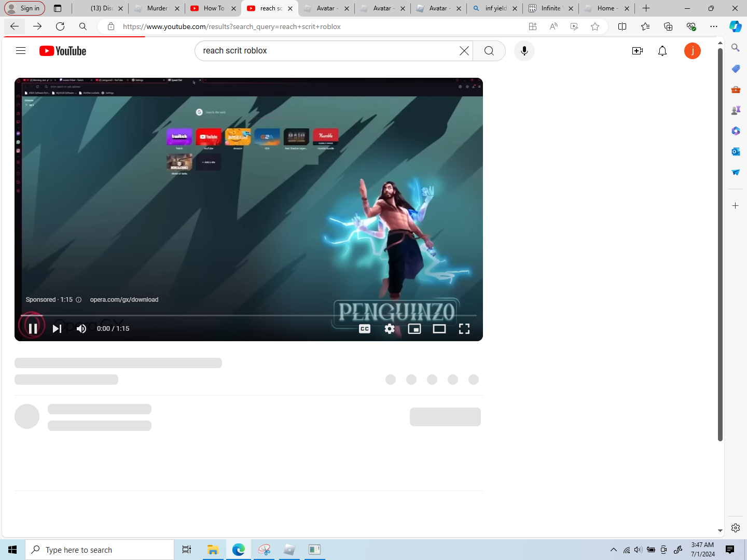Enter fullscreen video mode
Image resolution: width=747 pixels, height=560 pixels.
tap(464, 328)
